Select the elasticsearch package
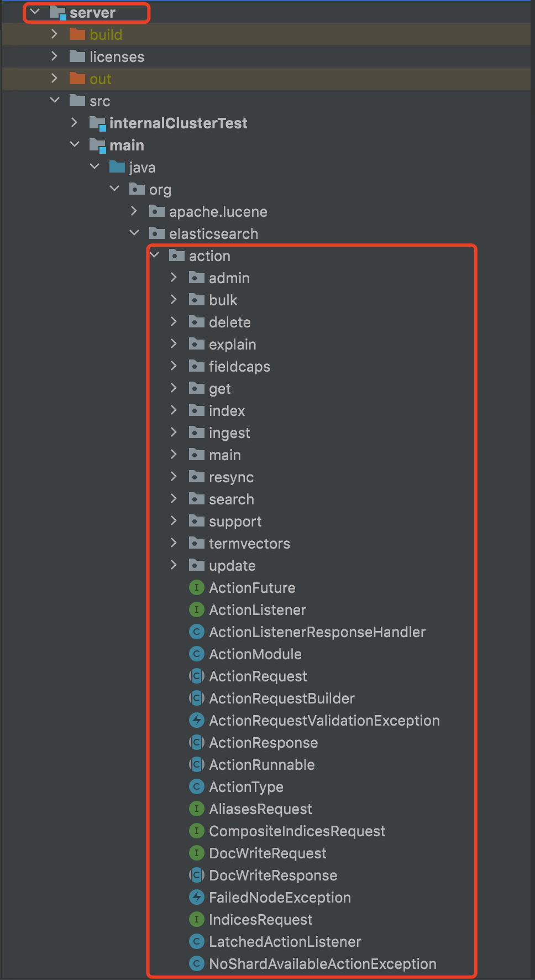Image resolution: width=535 pixels, height=980 pixels. pos(213,234)
